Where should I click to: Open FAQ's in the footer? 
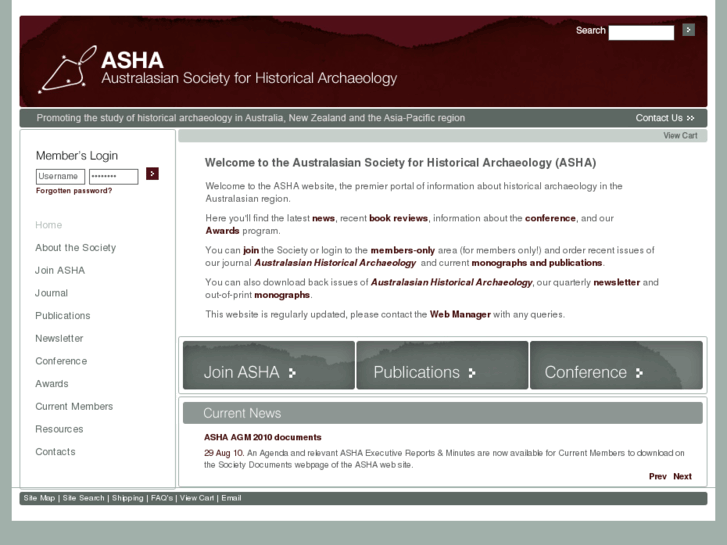[162, 498]
